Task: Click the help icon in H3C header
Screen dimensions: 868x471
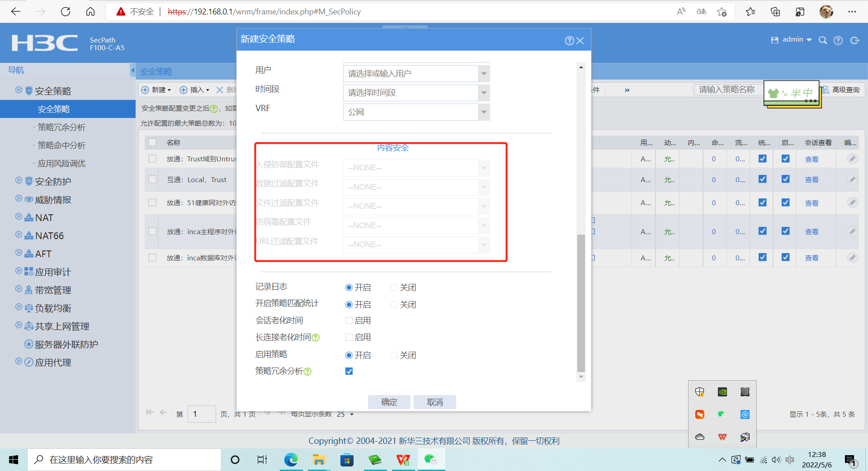Action: tap(838, 40)
